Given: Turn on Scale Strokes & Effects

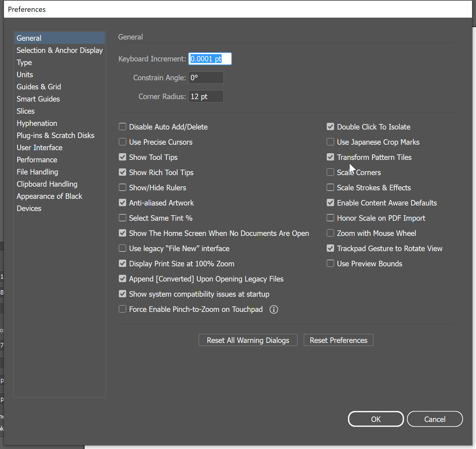Looking at the screenshot, I should [x=330, y=187].
